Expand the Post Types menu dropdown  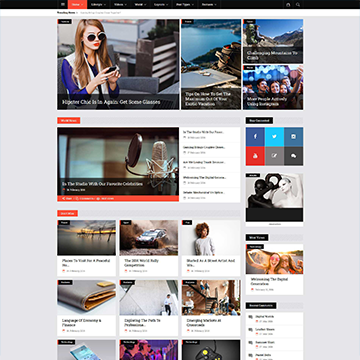pyautogui.click(x=185, y=4)
